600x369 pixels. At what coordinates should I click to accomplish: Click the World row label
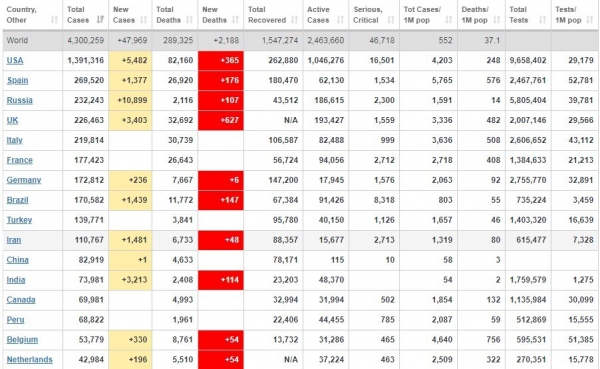[17, 40]
